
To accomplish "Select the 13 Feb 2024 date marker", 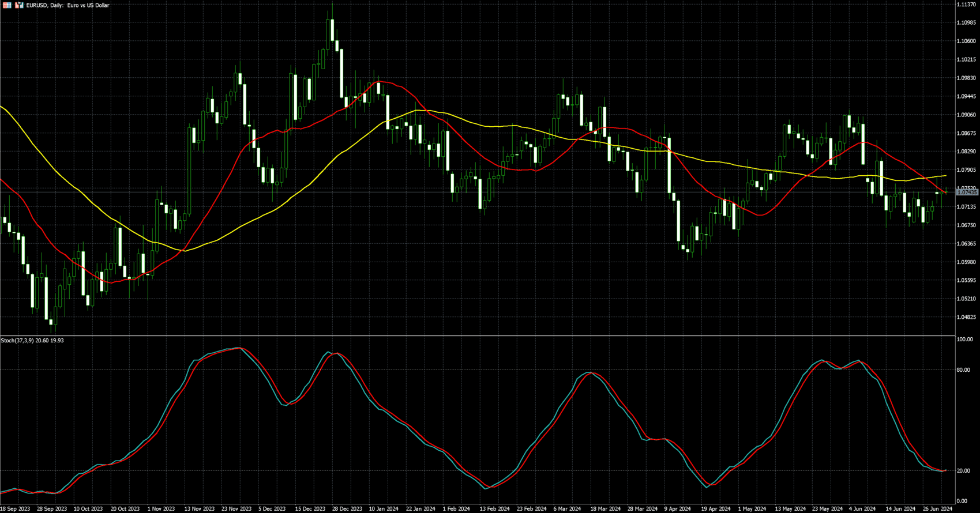I will [x=495, y=509].
